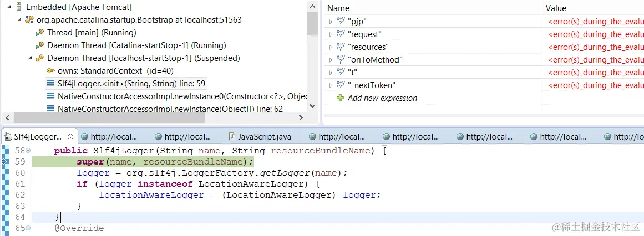Collapse constructor fold marker at line 58
Screen dimensions: 644x236
(28, 151)
